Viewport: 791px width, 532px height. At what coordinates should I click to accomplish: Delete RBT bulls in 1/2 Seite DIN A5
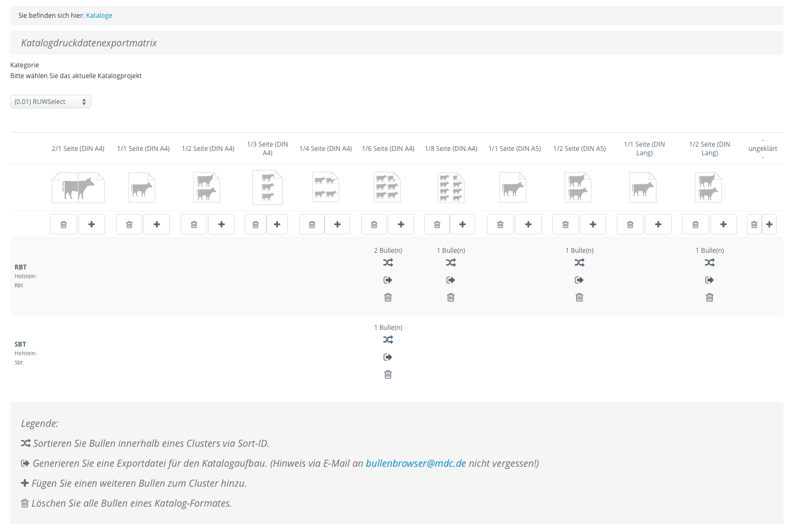point(579,297)
